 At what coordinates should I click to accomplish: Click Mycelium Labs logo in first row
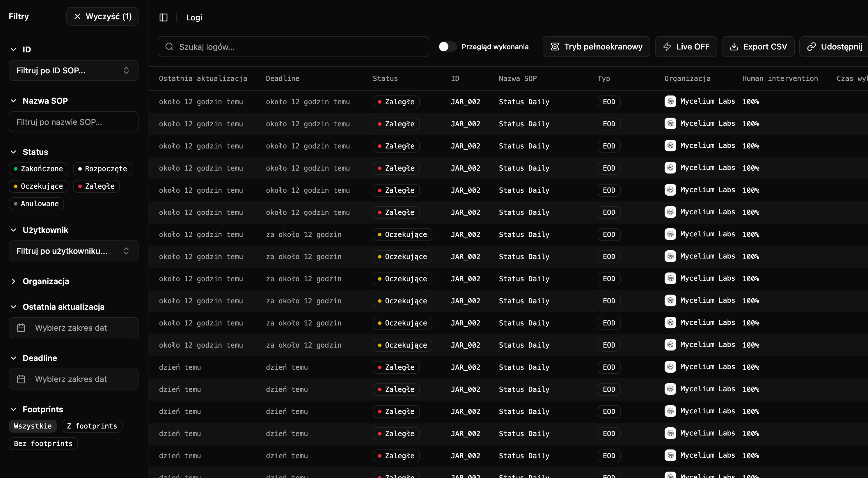[x=670, y=102]
